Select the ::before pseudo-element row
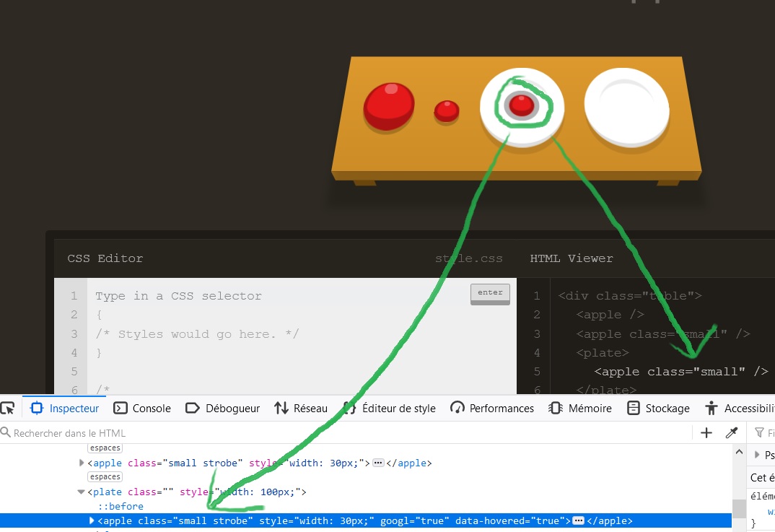The width and height of the screenshot is (775, 532). pyautogui.click(x=121, y=507)
